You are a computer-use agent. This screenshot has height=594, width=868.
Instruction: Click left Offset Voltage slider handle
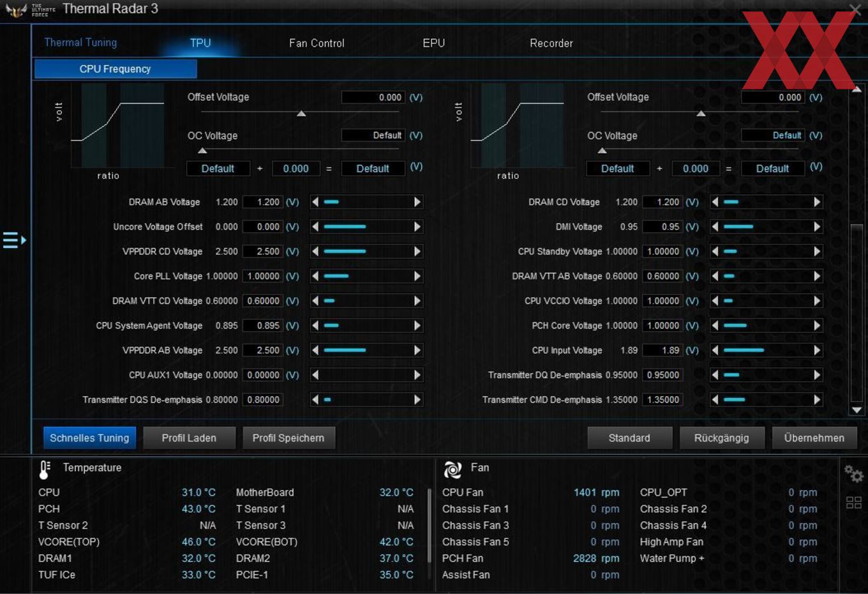coord(301,114)
